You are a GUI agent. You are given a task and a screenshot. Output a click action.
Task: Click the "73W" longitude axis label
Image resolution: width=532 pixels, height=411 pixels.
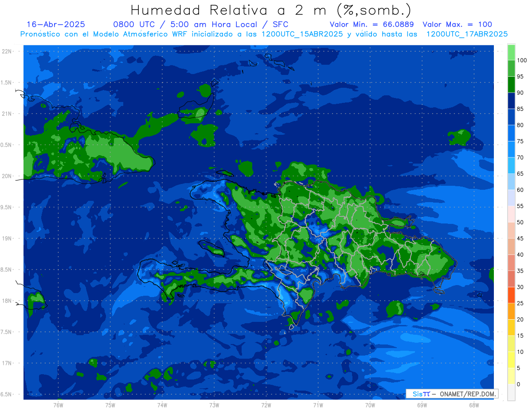tap(214, 405)
